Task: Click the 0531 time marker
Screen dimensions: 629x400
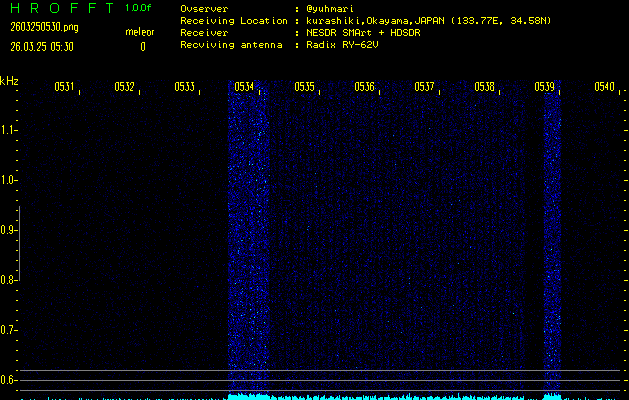Action: [x=64, y=87]
